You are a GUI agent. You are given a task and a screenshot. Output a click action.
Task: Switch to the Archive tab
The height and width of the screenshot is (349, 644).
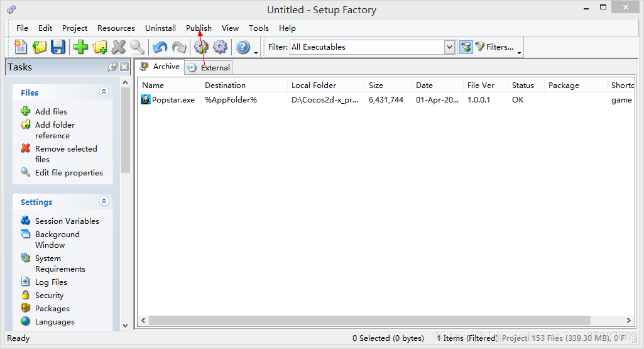click(160, 67)
